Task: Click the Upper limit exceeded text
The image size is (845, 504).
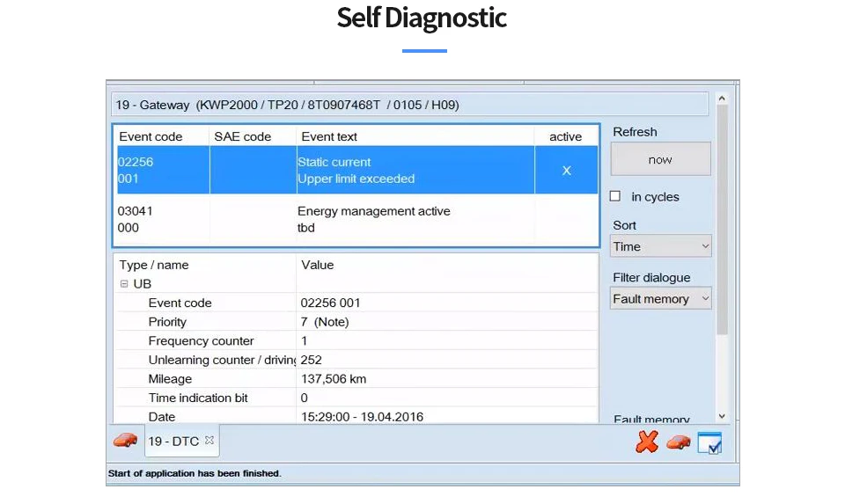Action: (x=356, y=179)
